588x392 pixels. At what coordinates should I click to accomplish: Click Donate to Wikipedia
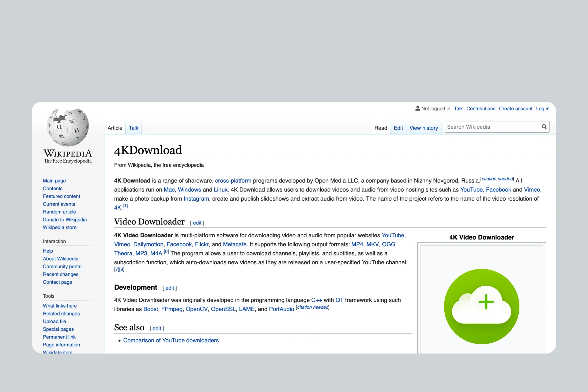(x=65, y=220)
